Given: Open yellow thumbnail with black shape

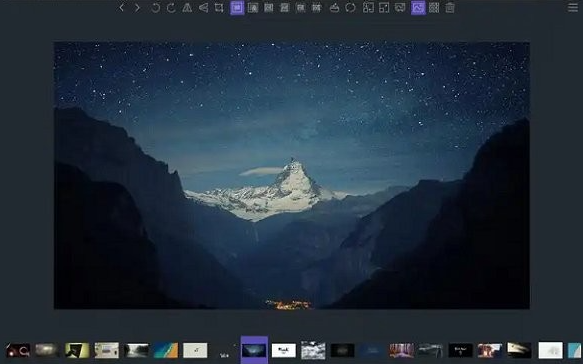Looking at the screenshot, I should 77,350.
